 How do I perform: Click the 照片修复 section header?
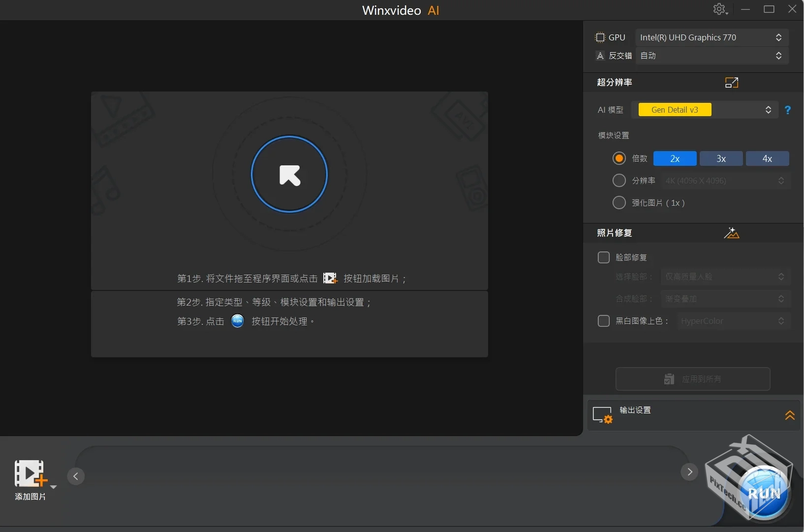(x=614, y=233)
